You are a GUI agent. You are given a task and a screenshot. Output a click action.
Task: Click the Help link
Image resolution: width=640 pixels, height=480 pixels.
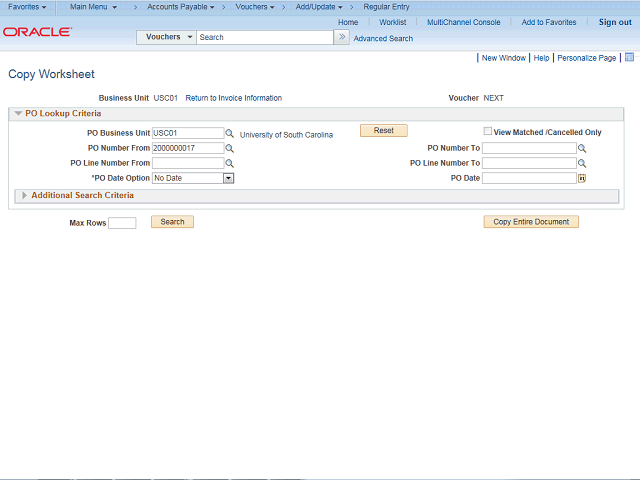coord(541,58)
